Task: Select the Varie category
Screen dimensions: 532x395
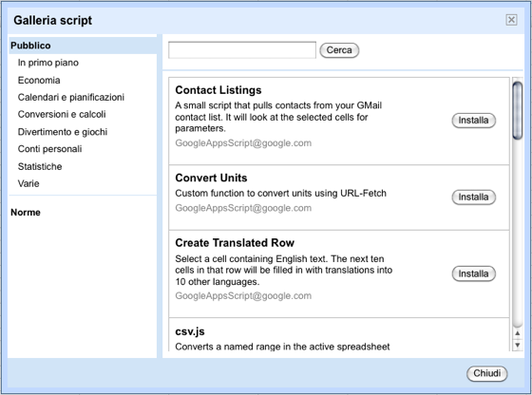Action: coord(28,183)
